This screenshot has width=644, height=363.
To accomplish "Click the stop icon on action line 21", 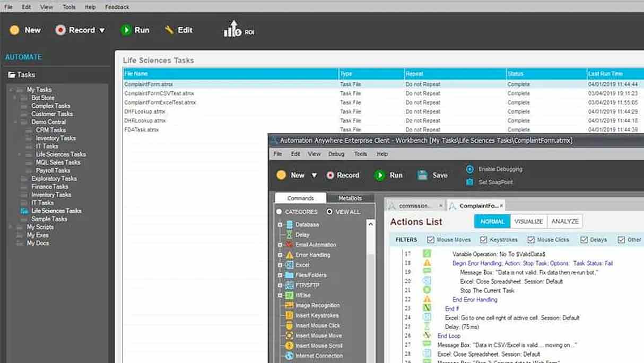I will point(427,290).
